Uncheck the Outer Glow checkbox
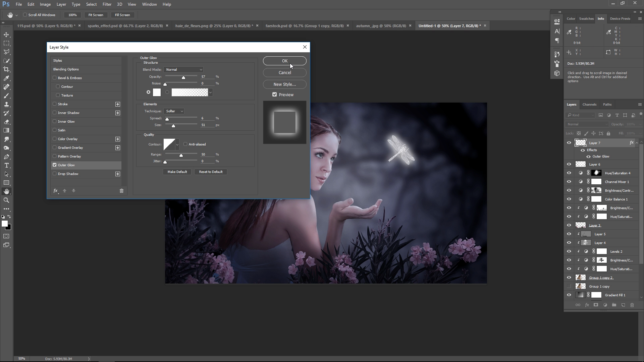This screenshot has width=644, height=362. pyautogui.click(x=54, y=165)
